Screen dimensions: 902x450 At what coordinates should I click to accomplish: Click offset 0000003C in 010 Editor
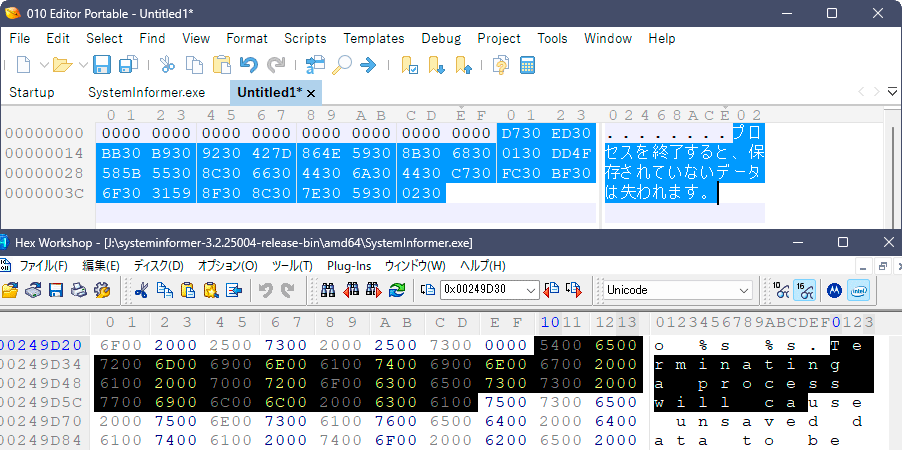click(45, 193)
